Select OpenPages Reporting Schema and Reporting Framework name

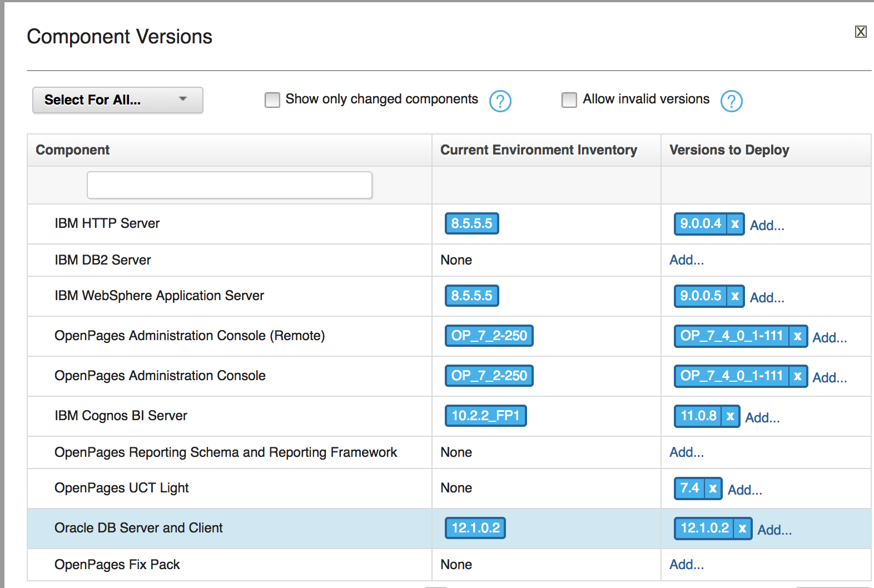[226, 452]
